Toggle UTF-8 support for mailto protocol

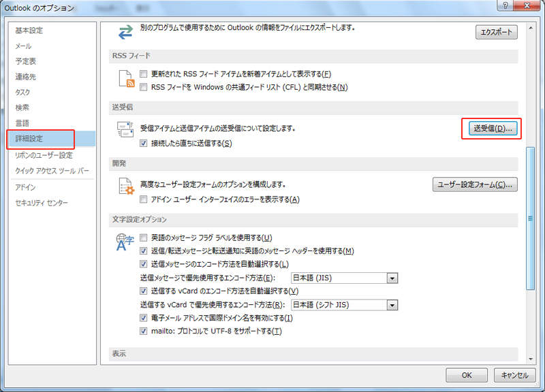pyautogui.click(x=144, y=331)
